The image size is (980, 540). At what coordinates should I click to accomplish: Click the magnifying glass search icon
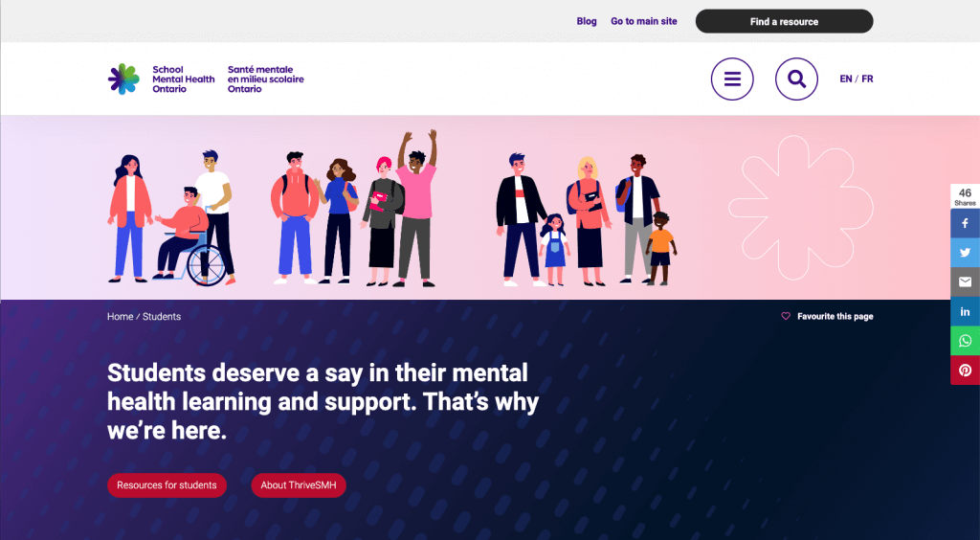tap(796, 79)
